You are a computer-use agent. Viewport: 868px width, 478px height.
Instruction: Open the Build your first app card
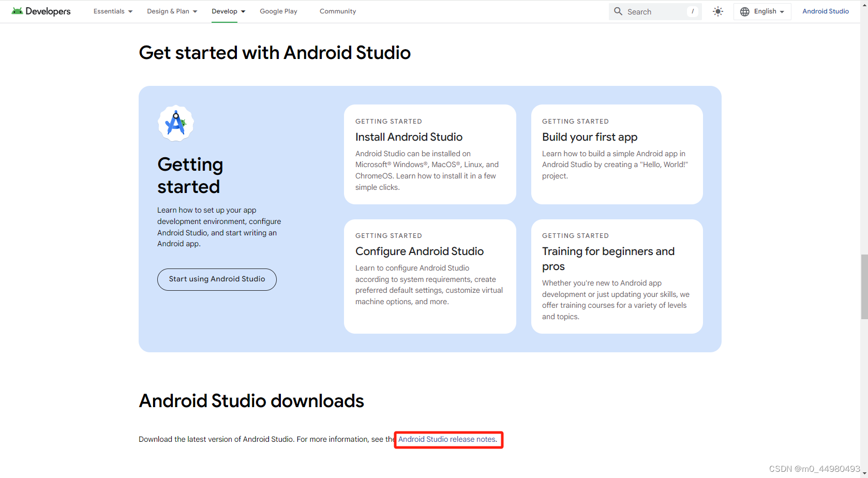pos(617,154)
